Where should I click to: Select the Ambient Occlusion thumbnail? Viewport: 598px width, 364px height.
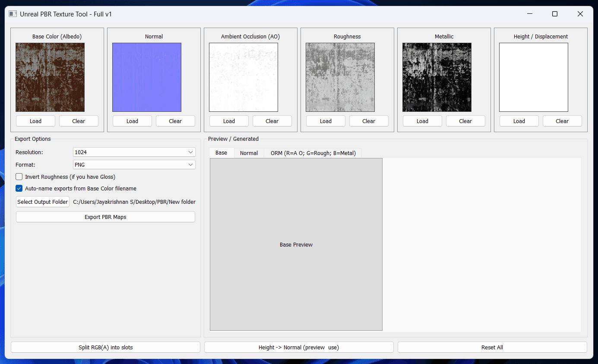tap(244, 77)
